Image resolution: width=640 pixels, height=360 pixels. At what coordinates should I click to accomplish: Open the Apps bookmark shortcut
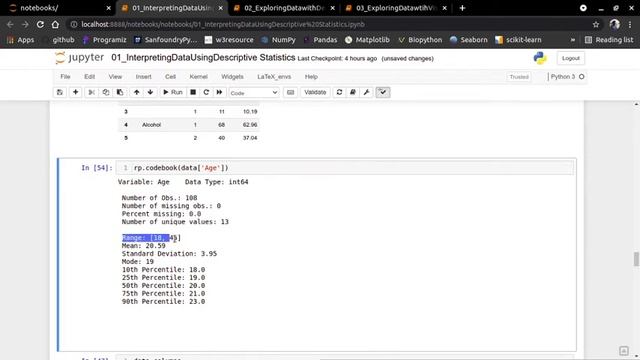[x=20, y=40]
